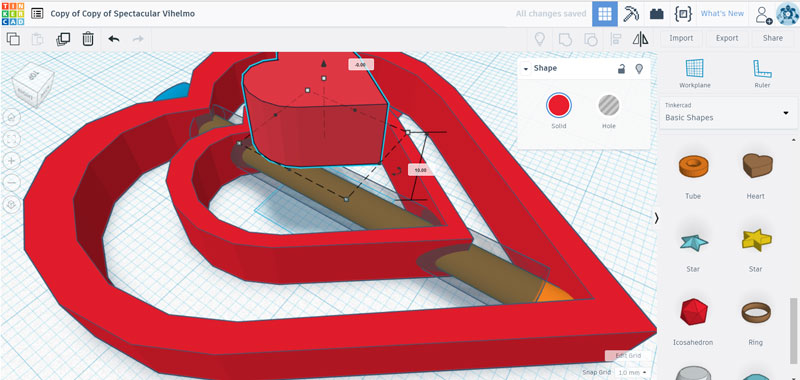The width and height of the screenshot is (800, 380).
Task: Click the Ungroup shapes icon
Action: tap(590, 38)
